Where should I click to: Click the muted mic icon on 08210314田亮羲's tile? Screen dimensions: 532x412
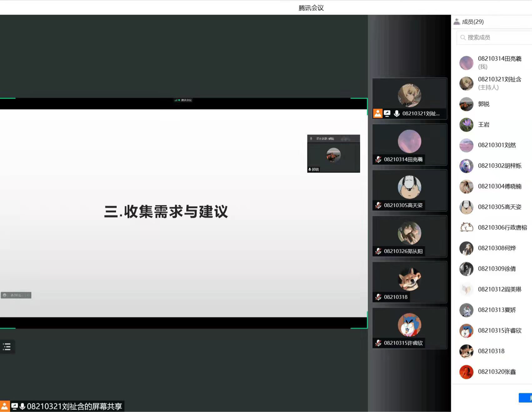[378, 159]
